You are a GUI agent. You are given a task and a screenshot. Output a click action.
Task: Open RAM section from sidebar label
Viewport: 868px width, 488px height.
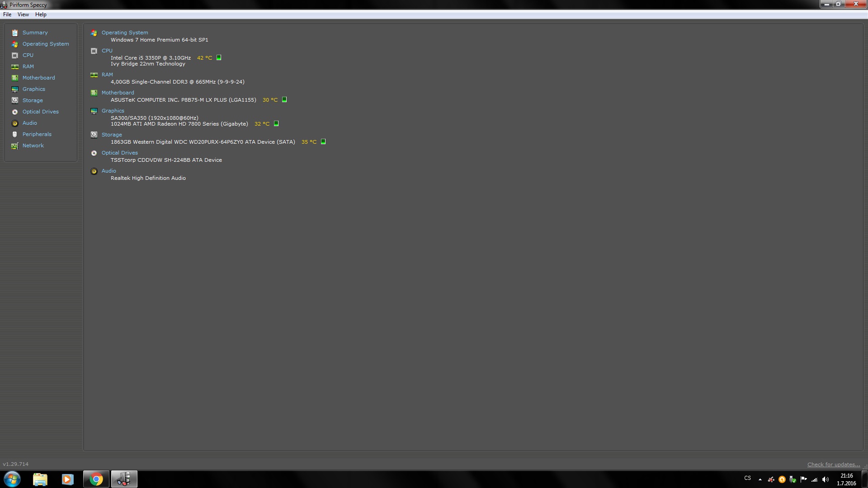coord(28,66)
